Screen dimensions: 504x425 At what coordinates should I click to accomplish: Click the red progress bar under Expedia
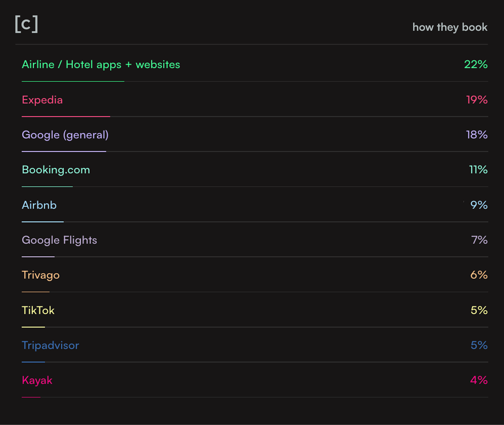point(66,117)
